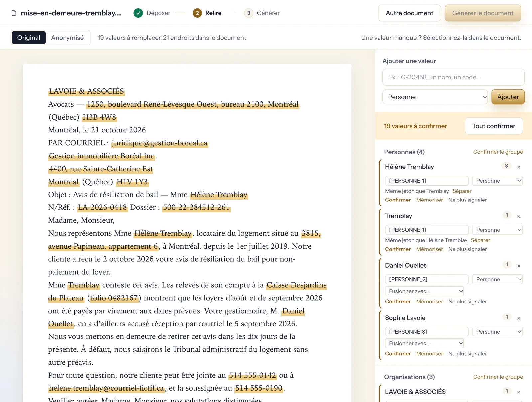Confirm the Personnes group
Viewport: 532px width, 402px height.
(x=498, y=152)
